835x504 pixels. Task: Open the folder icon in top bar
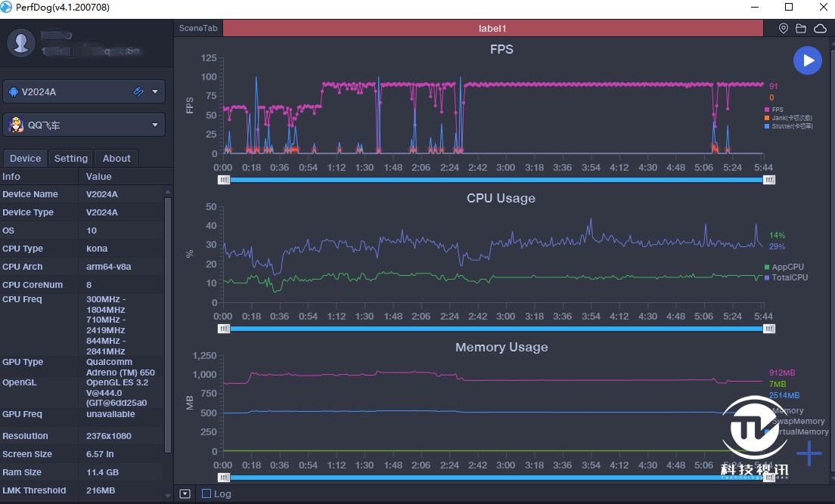(802, 29)
